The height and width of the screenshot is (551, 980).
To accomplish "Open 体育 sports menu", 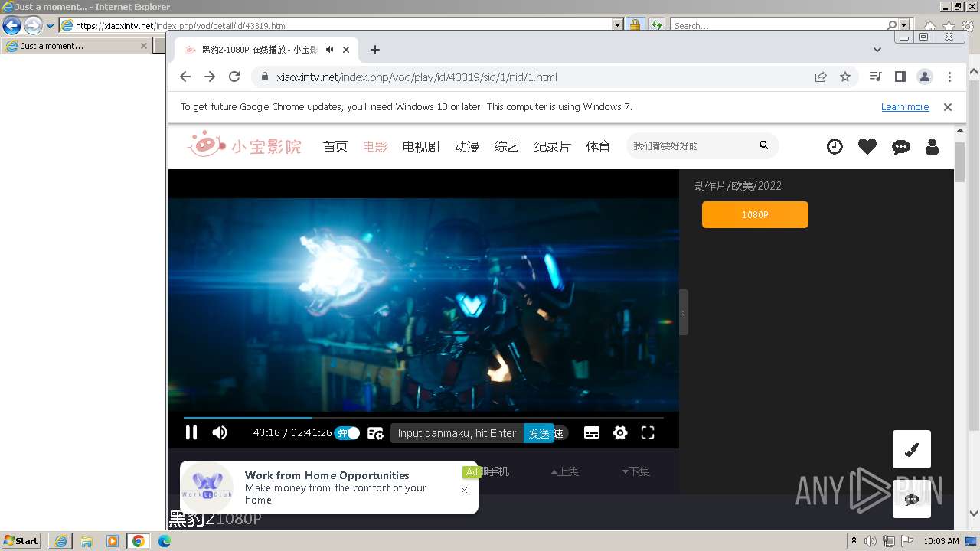I will [599, 146].
